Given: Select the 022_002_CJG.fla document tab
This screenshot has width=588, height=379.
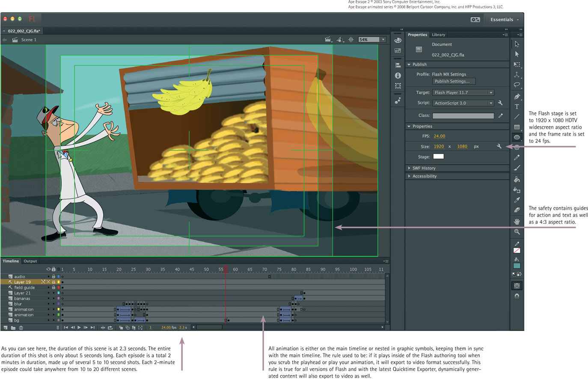Looking at the screenshot, I should 24,31.
